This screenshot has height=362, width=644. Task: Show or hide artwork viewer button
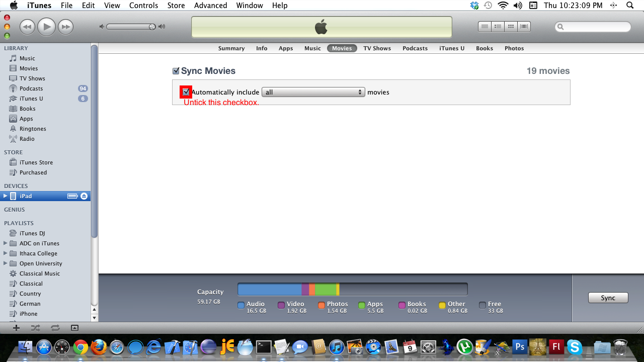click(74, 328)
